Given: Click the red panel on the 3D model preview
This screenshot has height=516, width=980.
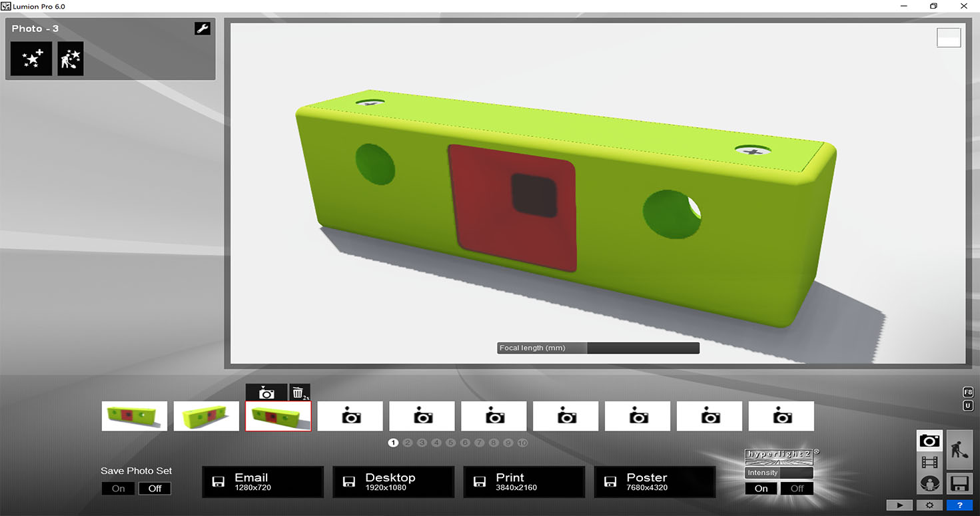Looking at the screenshot, I should coord(513,208).
